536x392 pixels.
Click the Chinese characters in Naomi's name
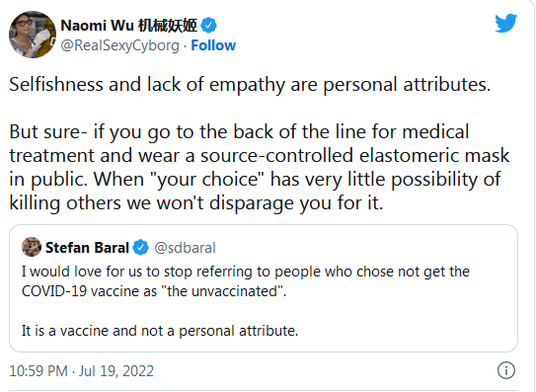point(168,26)
